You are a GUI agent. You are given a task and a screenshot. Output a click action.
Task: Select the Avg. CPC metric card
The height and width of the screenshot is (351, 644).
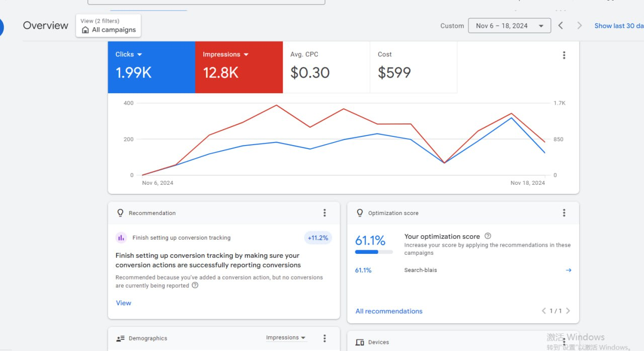pyautogui.click(x=326, y=67)
